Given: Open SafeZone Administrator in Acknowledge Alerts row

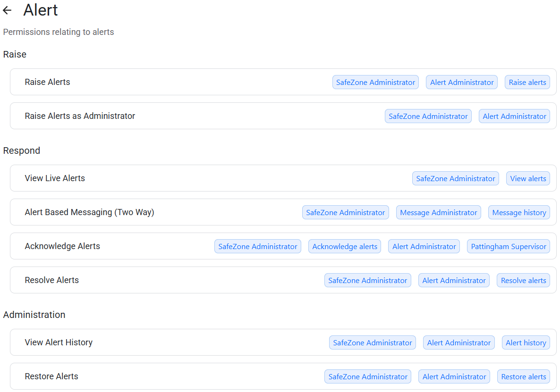Looking at the screenshot, I should pyautogui.click(x=257, y=246).
